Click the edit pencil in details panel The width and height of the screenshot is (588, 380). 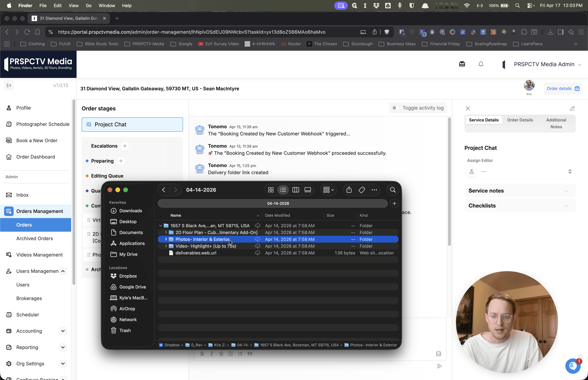click(x=572, y=108)
